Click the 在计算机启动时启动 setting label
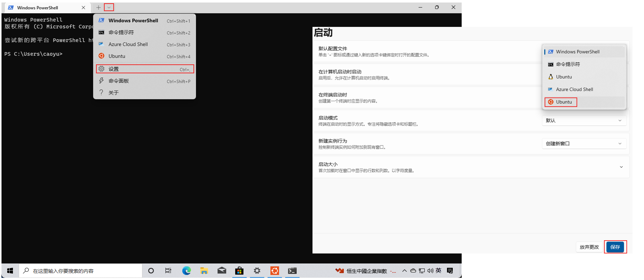Screen dimensions: 644x280 tap(340, 72)
